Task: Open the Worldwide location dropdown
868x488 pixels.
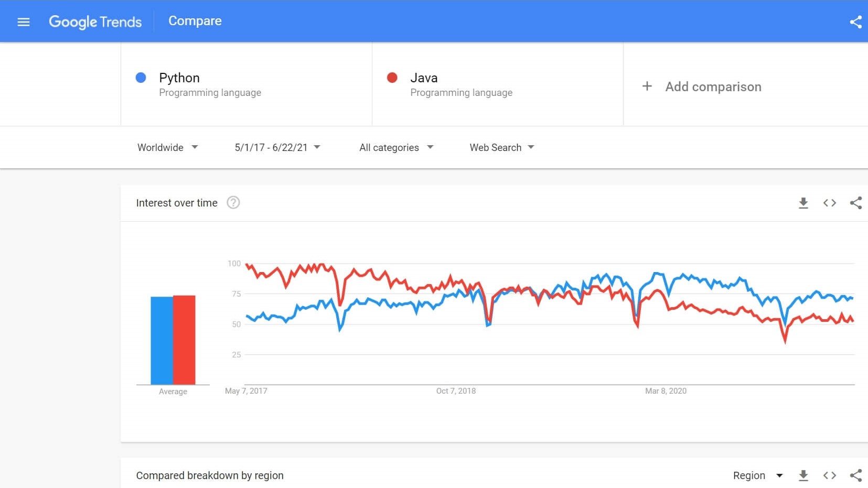Action: pos(167,147)
